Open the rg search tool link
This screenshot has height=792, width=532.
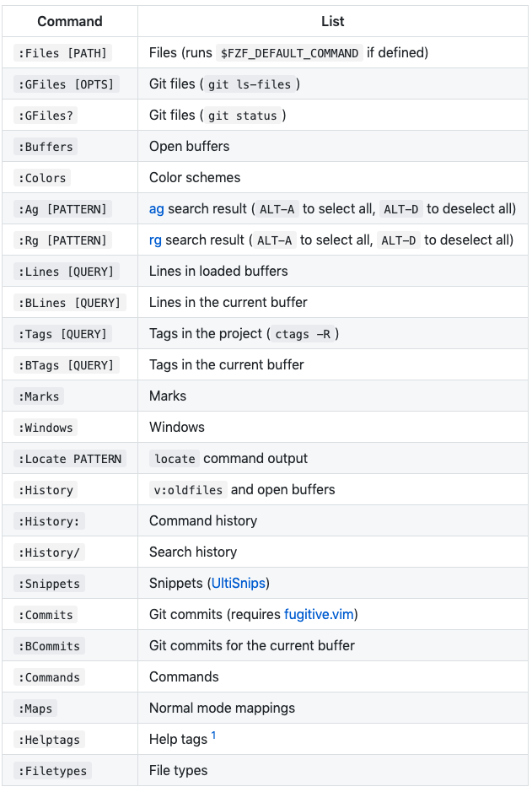(155, 240)
